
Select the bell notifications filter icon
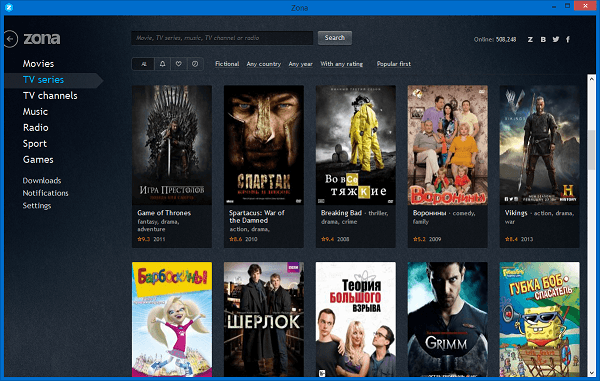[x=163, y=64]
